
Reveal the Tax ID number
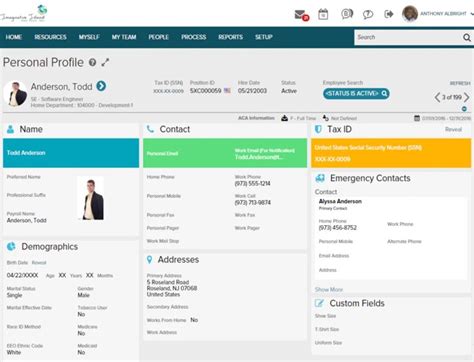pyautogui.click(x=453, y=129)
